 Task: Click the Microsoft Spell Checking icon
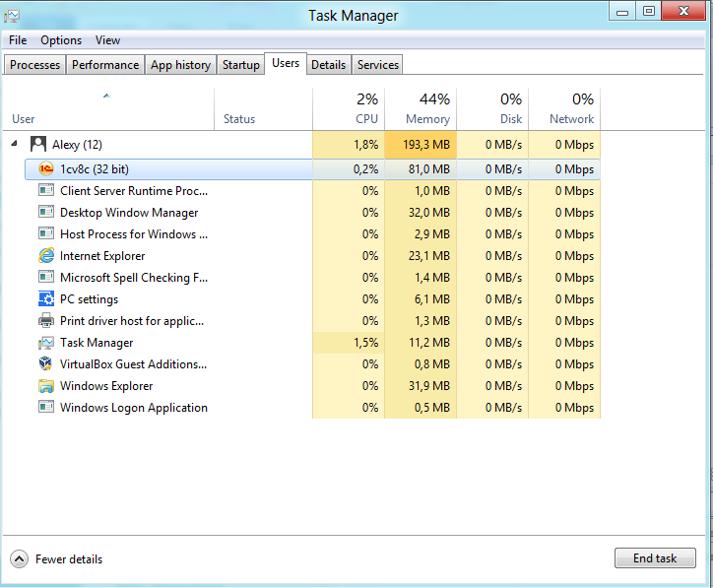point(46,277)
